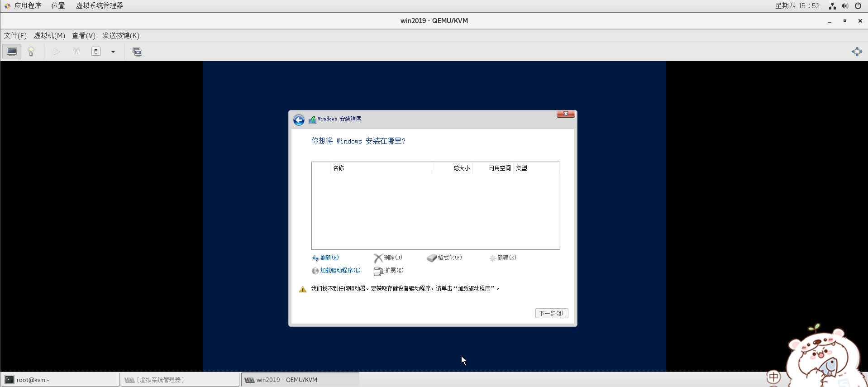Go back with the blue arrow in Windows setup
The width and height of the screenshot is (868, 387).
point(299,120)
